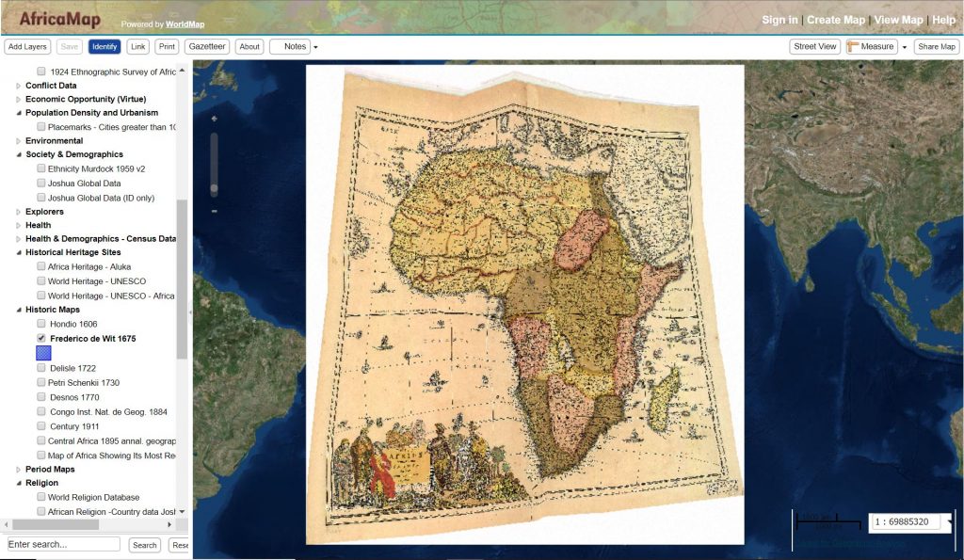Open the Measure dropdown arrow
This screenshot has height=560, width=964.
click(905, 47)
